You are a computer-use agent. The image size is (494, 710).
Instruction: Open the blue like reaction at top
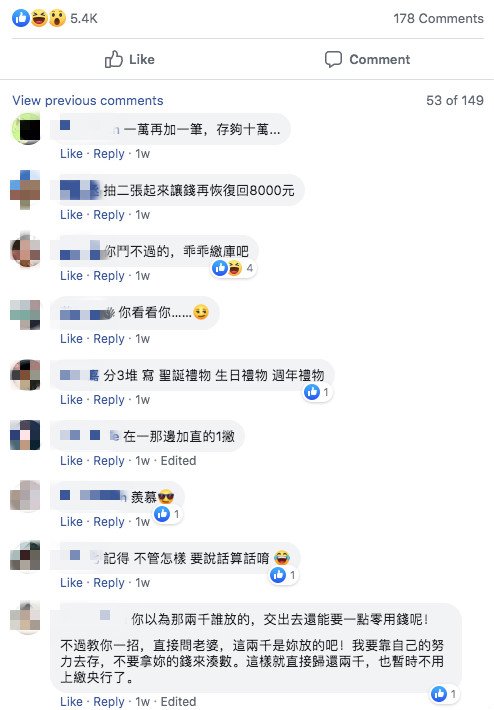click(x=21, y=18)
